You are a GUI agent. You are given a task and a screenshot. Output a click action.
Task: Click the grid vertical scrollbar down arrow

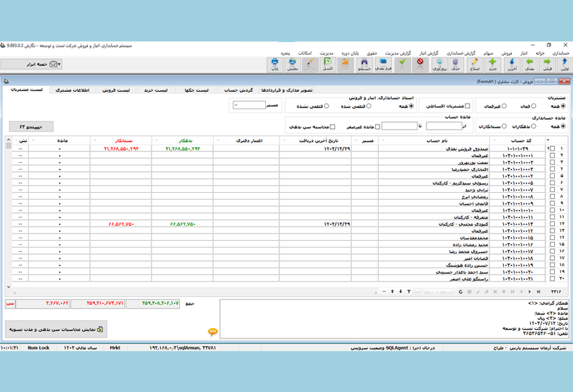[x=9, y=287]
